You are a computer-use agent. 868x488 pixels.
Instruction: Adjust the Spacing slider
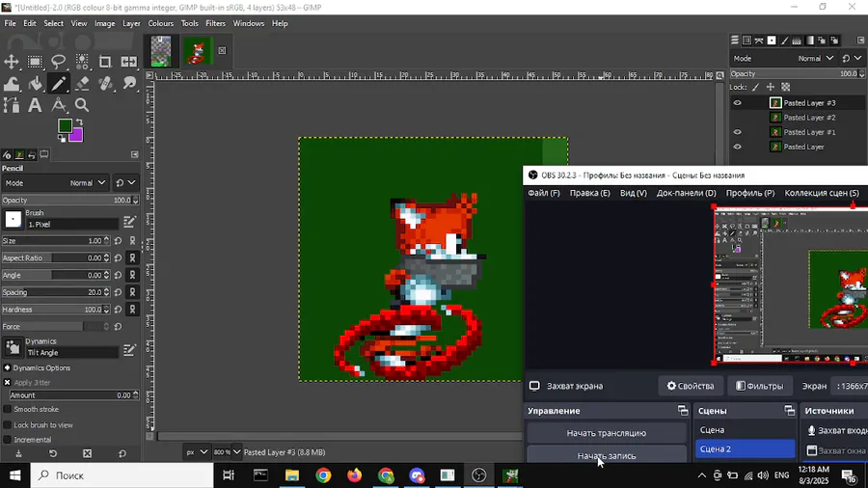click(55, 292)
